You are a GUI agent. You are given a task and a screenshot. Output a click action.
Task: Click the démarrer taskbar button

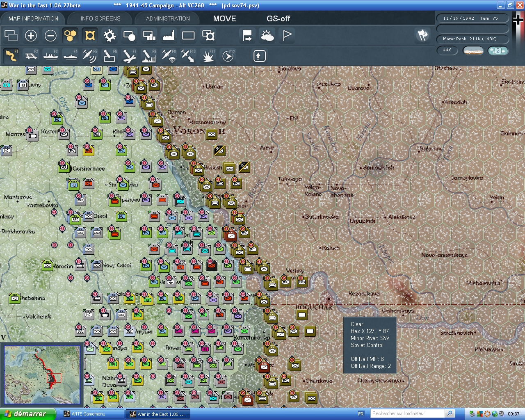[x=27, y=413]
